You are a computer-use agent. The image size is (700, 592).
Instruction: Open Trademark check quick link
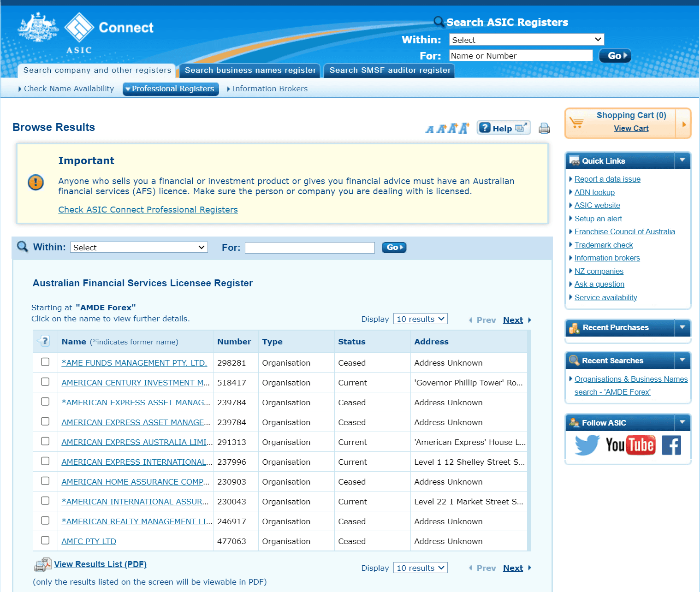(604, 245)
